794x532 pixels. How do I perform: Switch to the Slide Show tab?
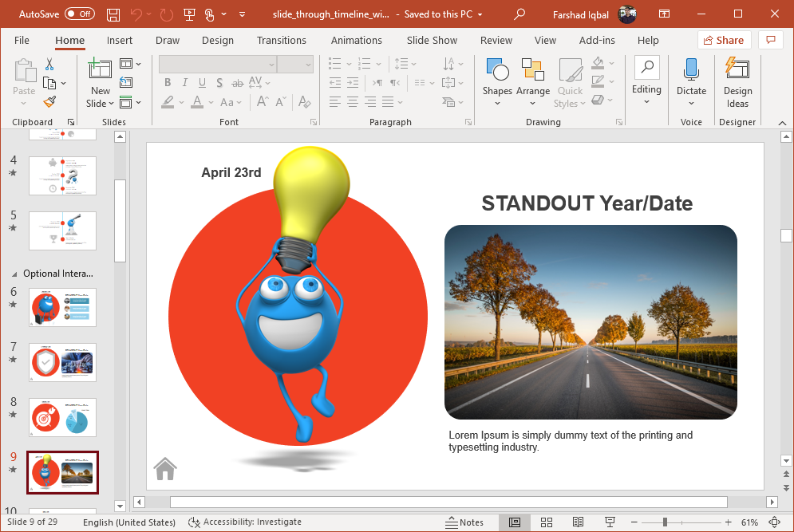(x=432, y=40)
